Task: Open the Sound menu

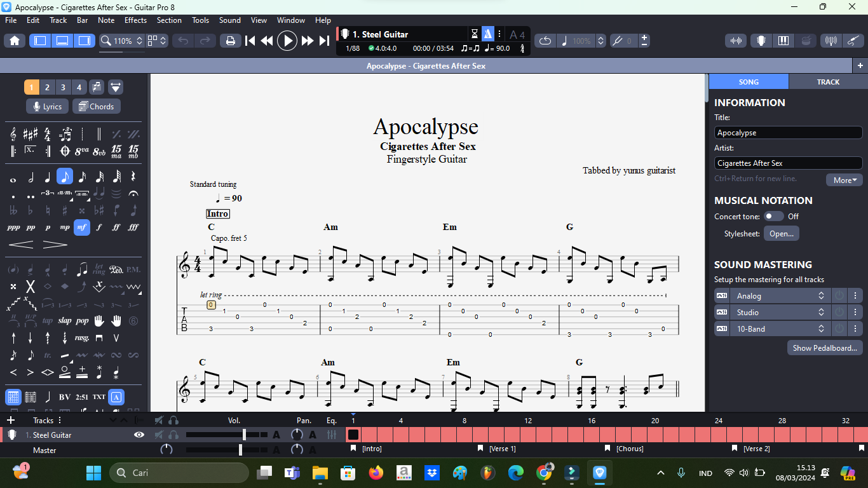Action: (229, 20)
